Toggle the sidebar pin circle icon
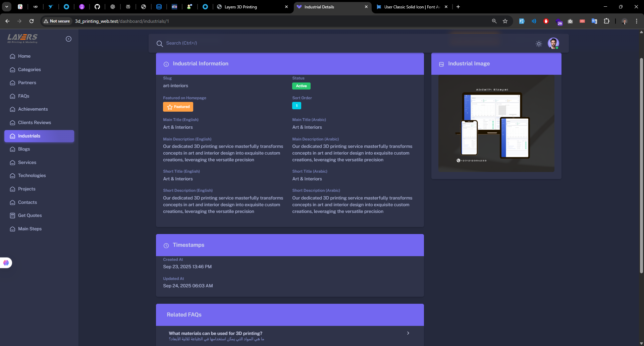Viewport: 644px width, 346px height. [x=68, y=39]
